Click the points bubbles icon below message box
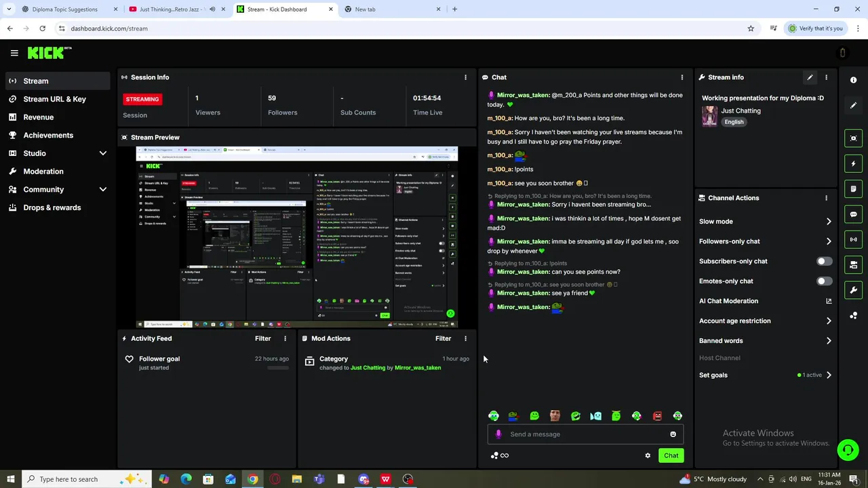The width and height of the screenshot is (868, 488). point(495,455)
